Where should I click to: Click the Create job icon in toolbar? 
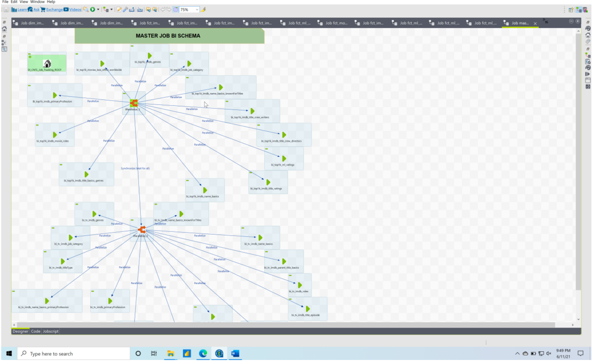coord(106,9)
